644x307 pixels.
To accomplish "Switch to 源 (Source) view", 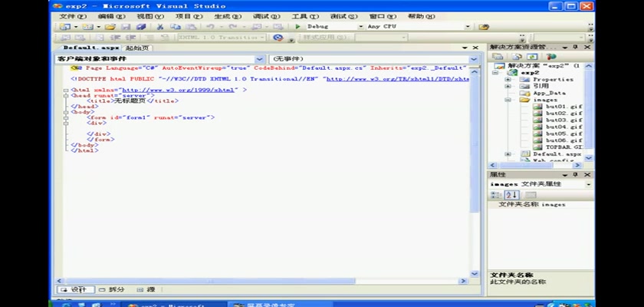I will tap(147, 289).
